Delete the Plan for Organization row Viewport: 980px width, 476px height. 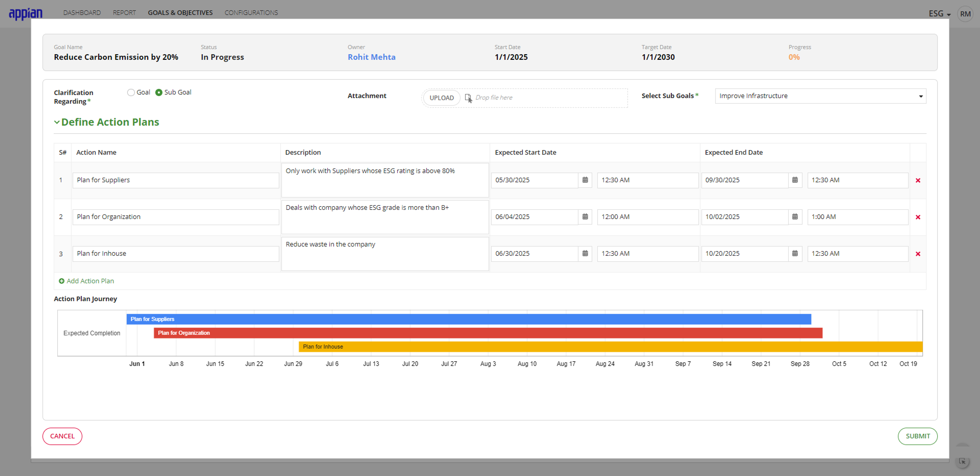tap(918, 217)
